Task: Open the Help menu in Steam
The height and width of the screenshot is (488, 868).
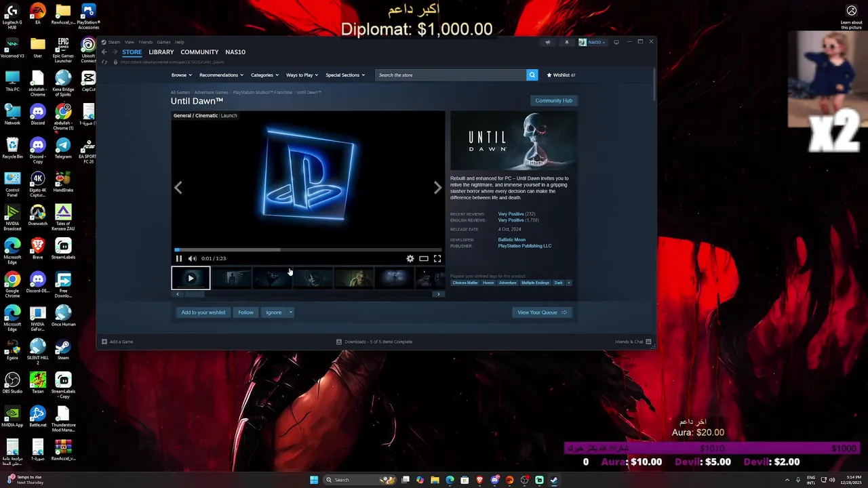Action: click(x=180, y=42)
